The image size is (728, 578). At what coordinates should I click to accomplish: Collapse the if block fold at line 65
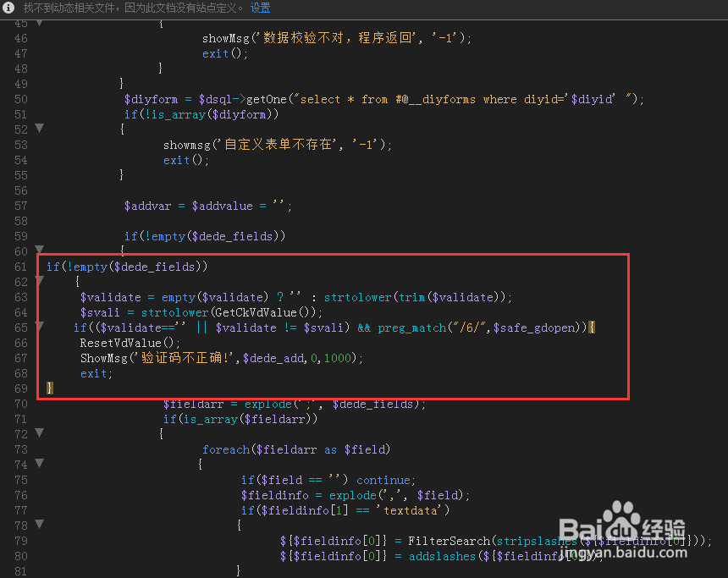point(40,327)
